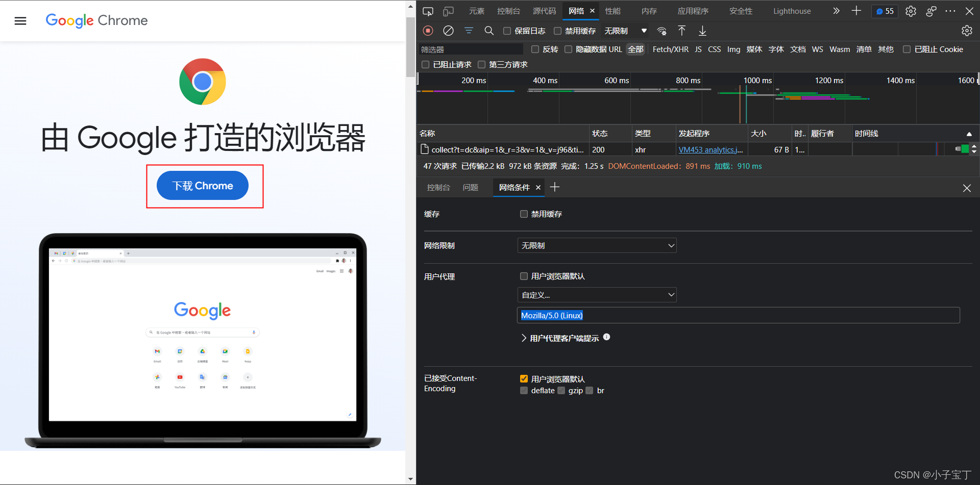Open the VM453 analytics.js initiator link

710,150
